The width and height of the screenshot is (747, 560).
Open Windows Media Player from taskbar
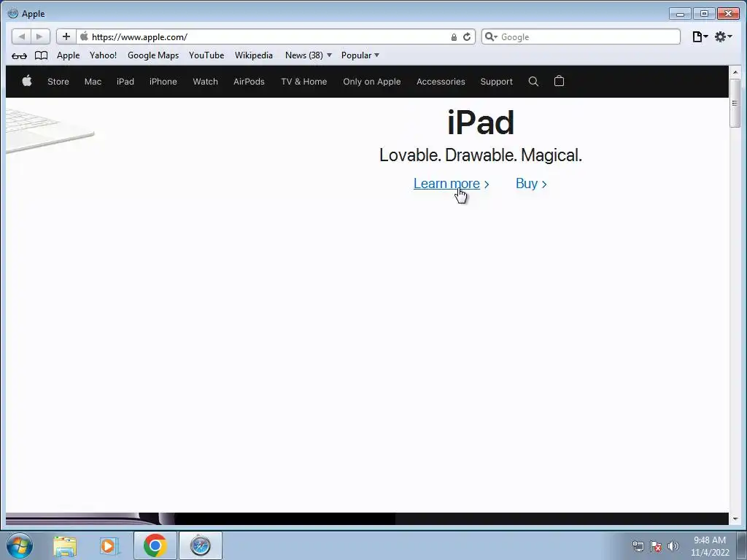(109, 546)
